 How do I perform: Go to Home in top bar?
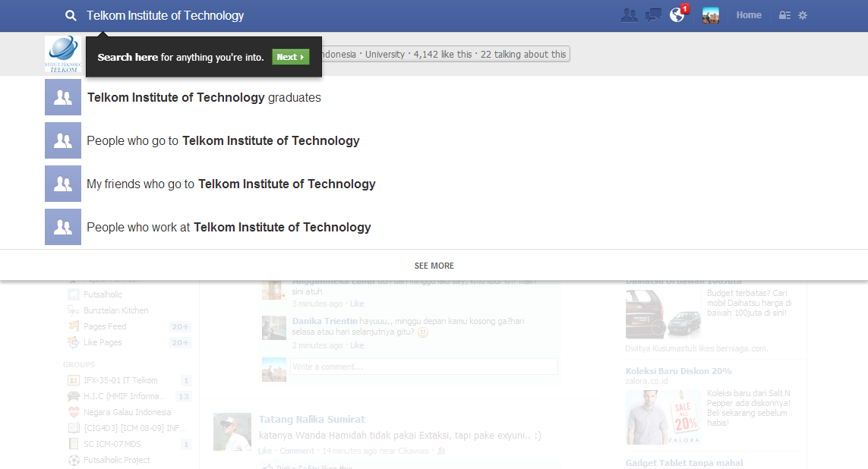click(x=749, y=15)
